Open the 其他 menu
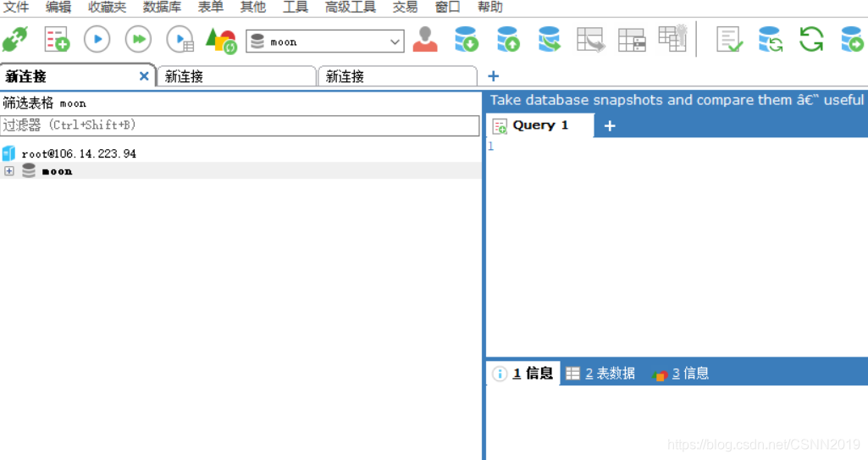 pos(253,7)
